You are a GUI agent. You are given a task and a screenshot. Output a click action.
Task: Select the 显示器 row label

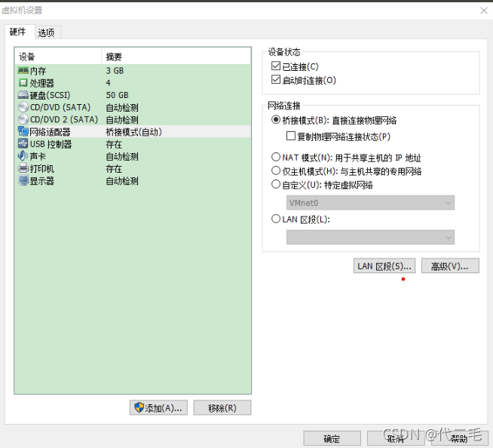tap(42, 181)
